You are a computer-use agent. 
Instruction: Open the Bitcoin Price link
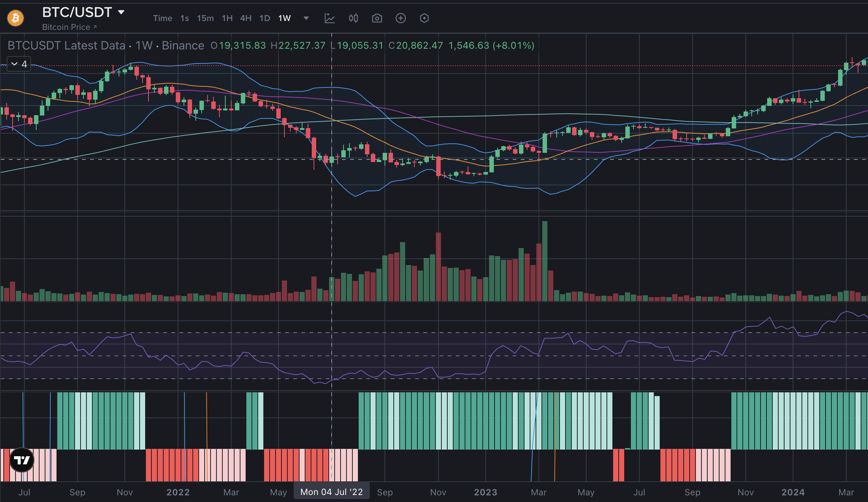(x=69, y=27)
